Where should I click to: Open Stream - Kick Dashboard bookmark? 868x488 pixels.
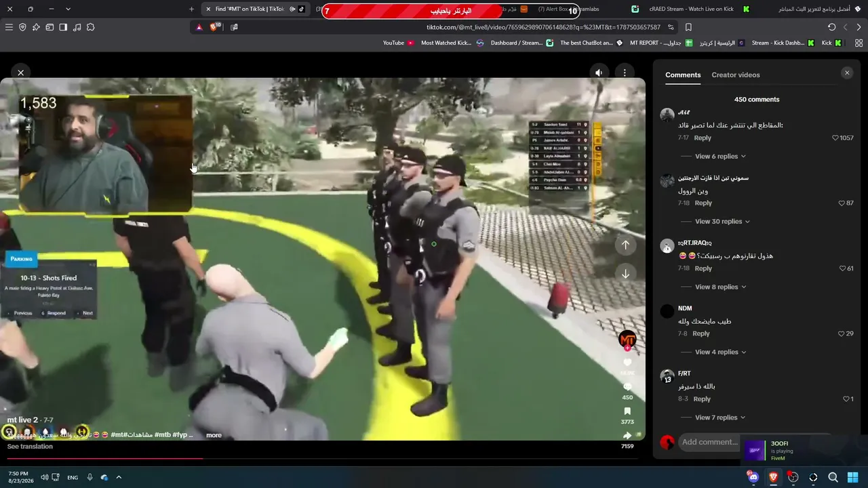click(783, 43)
